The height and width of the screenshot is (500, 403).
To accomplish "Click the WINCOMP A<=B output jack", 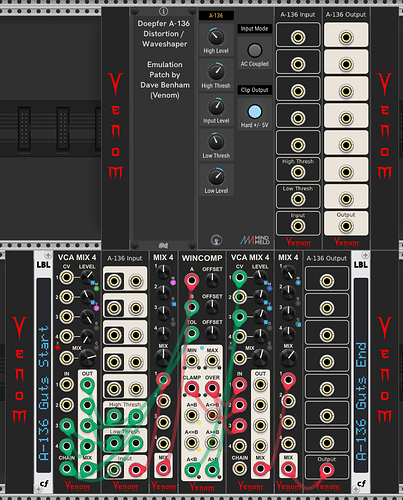I will [192, 442].
